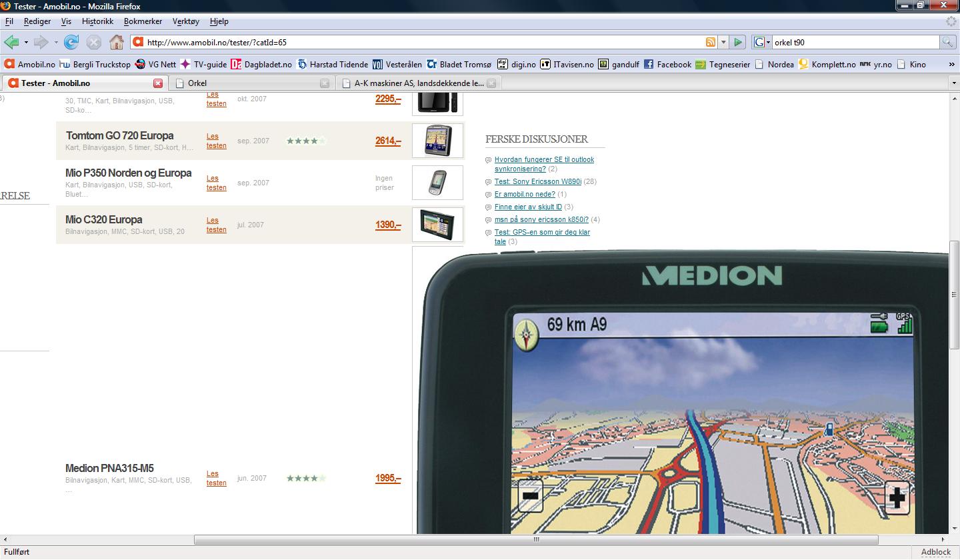Open the Fil menu

tap(9, 21)
